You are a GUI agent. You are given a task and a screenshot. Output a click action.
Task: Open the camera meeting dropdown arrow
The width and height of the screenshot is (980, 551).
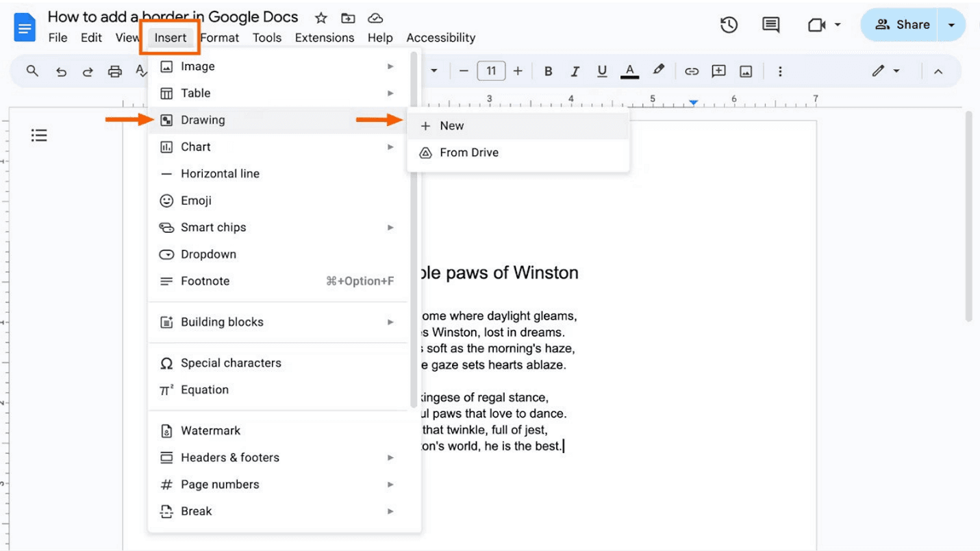point(838,25)
